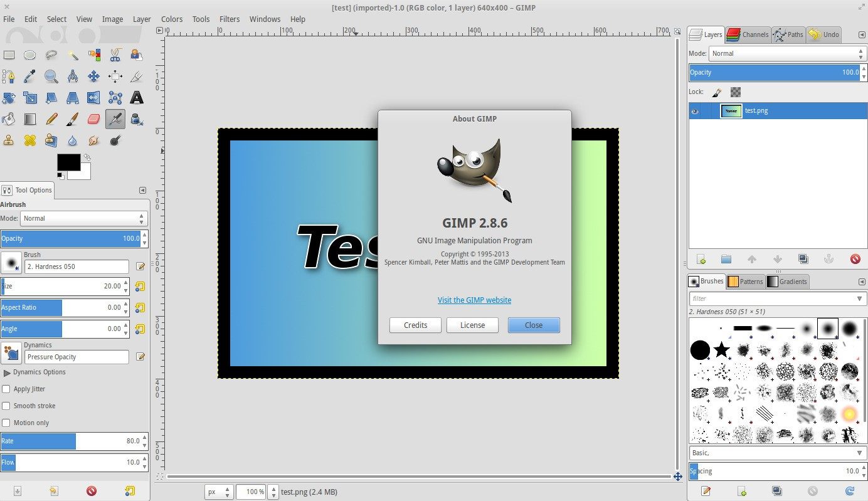868x501 pixels.
Task: Select the Paintbrush tool
Action: pyautogui.click(x=73, y=119)
